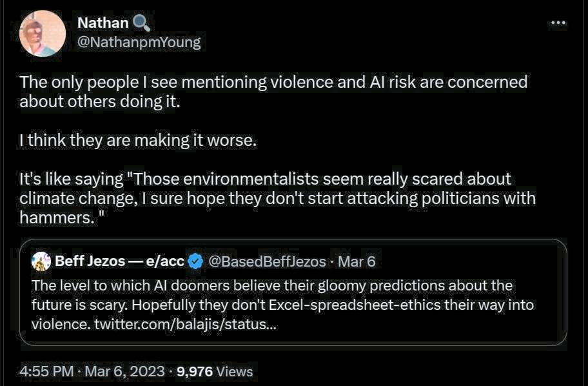Image resolution: width=588 pixels, height=386 pixels.
Task: Follow the twitter.com/balajis/status link
Action: point(186,324)
